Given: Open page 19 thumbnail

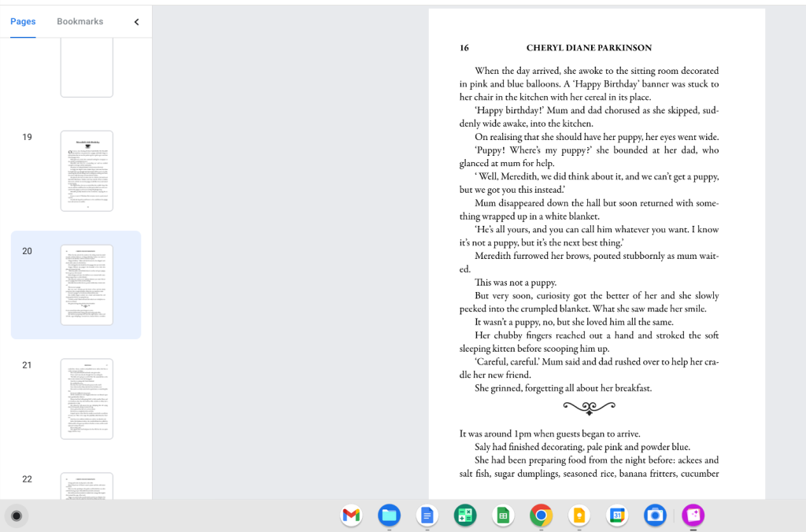Looking at the screenshot, I should tap(87, 171).
